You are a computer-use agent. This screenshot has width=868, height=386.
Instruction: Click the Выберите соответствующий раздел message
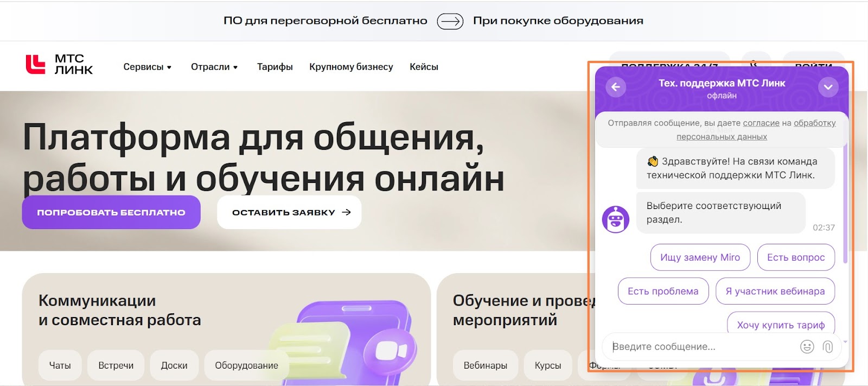click(x=720, y=213)
